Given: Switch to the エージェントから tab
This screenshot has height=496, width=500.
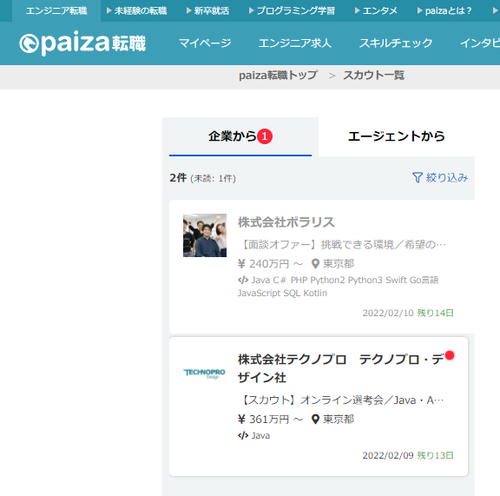Looking at the screenshot, I should (x=396, y=136).
